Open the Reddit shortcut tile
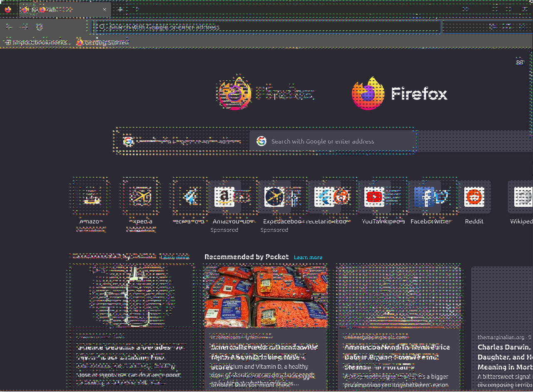This screenshot has height=392, width=533. (474, 197)
